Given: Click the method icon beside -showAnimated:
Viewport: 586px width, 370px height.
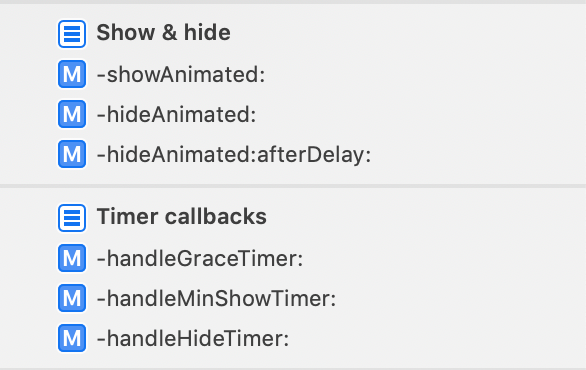Looking at the screenshot, I should coord(72,74).
